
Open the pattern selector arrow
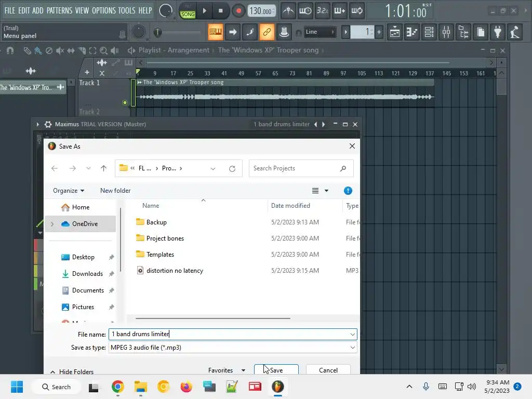click(x=345, y=32)
